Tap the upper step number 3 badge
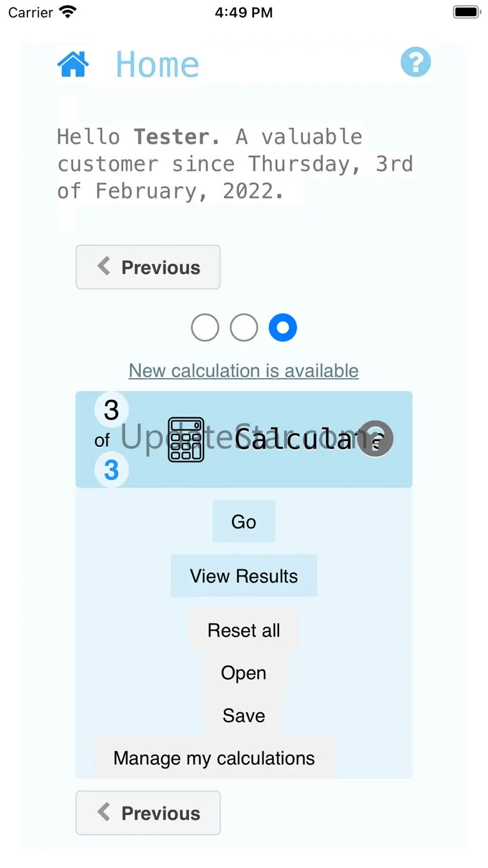488x868 pixels. tap(111, 411)
